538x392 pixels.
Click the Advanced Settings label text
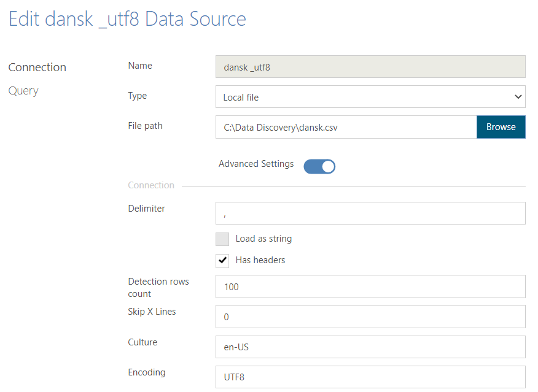256,163
